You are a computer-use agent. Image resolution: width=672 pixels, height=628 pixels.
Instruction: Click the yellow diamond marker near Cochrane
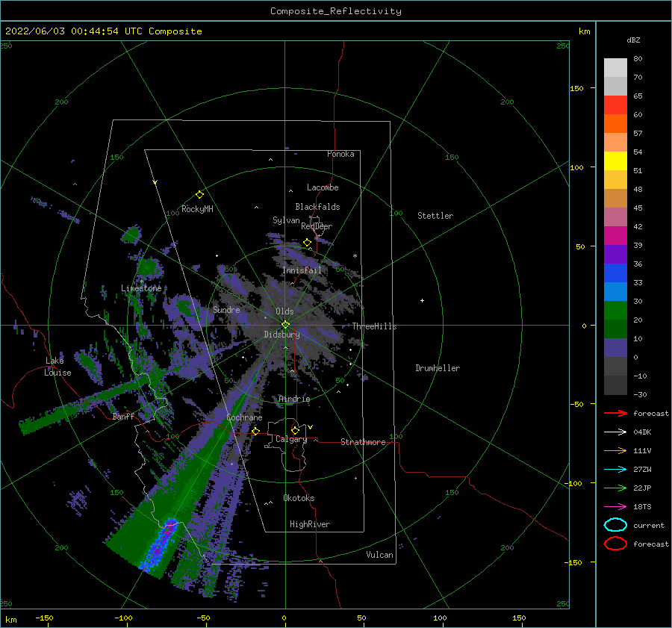point(256,431)
